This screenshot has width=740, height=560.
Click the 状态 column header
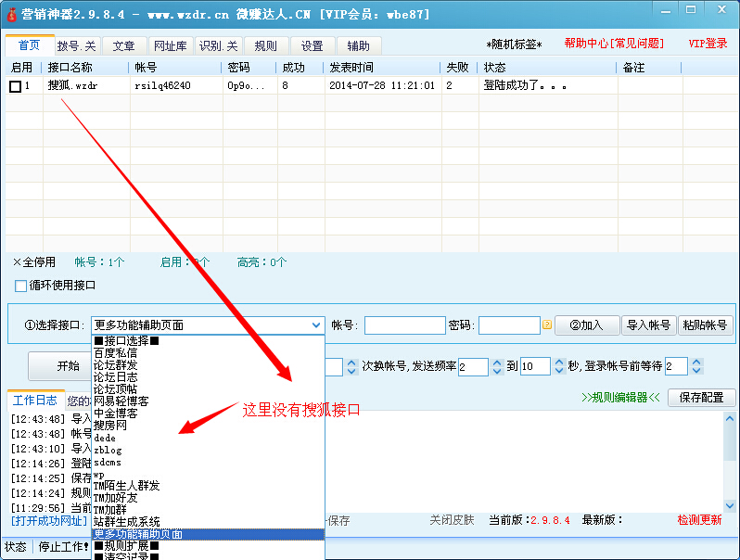(547, 68)
